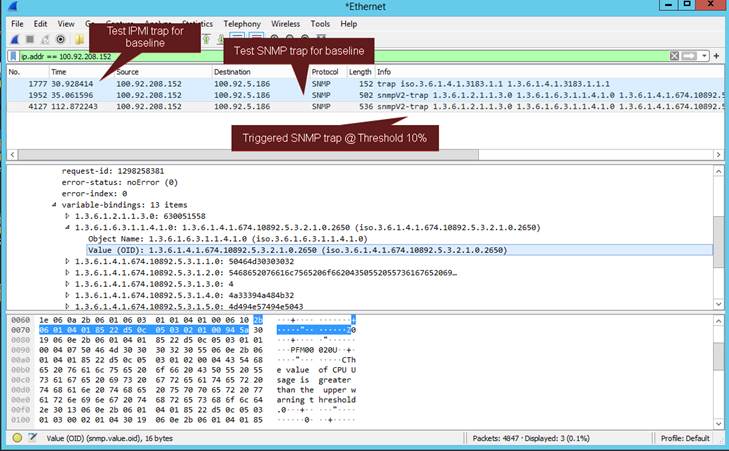Screen dimensions: 729x451
Task: Click the display filter bookmark icon
Action: tap(13, 56)
